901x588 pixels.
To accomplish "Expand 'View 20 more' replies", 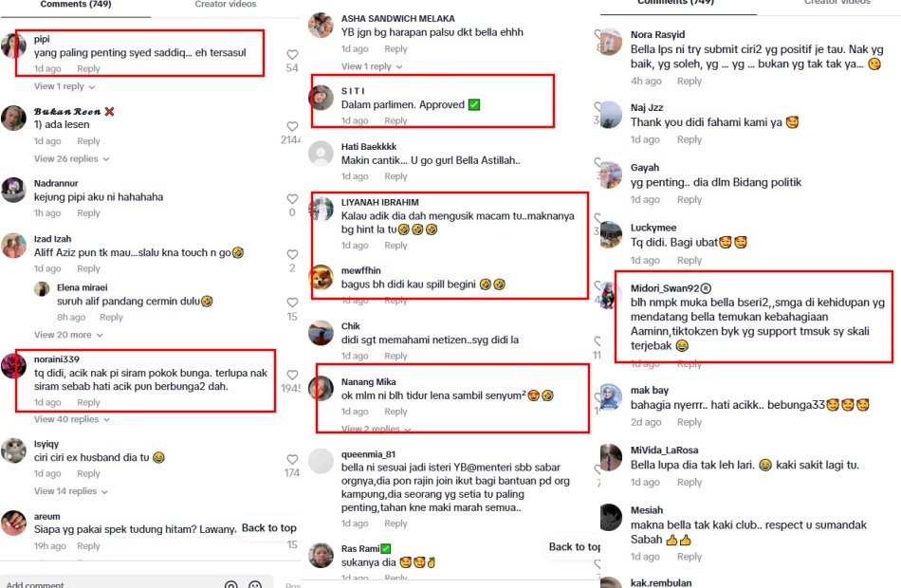I will click(x=67, y=335).
